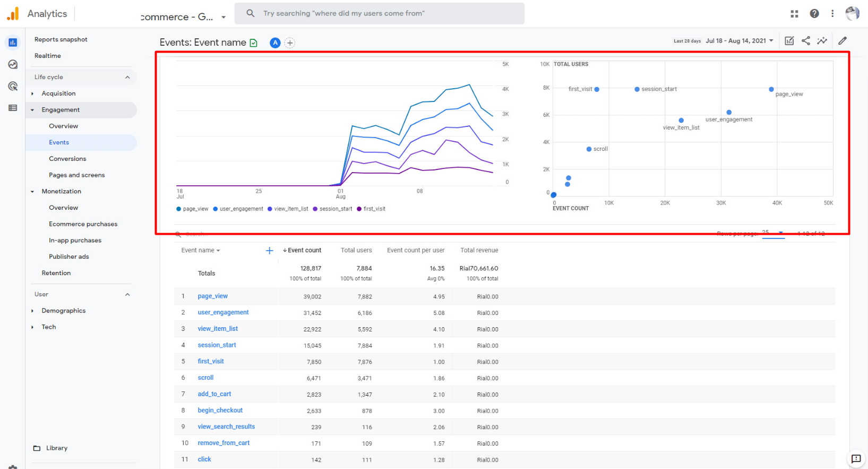Collapse the Life cycle section
Viewport: 868px width, 469px height.
pos(127,78)
